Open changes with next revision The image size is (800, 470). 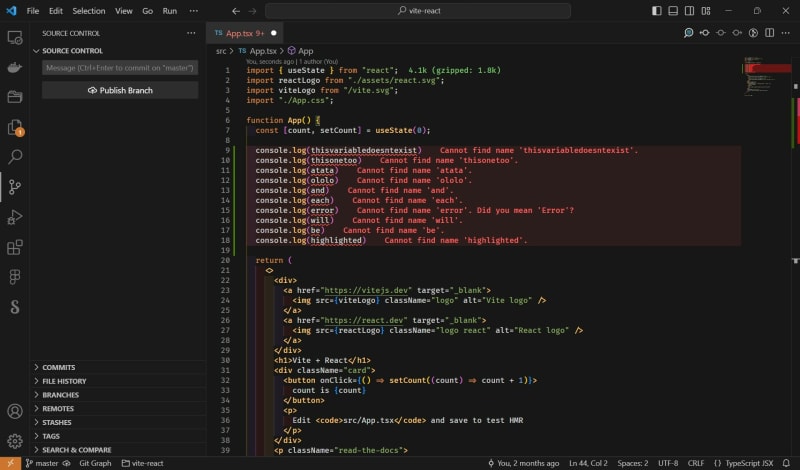coord(737,33)
